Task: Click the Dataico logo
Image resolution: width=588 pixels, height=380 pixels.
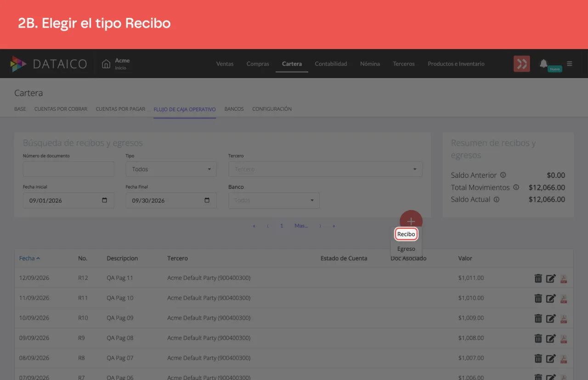Action: pyautogui.click(x=49, y=64)
